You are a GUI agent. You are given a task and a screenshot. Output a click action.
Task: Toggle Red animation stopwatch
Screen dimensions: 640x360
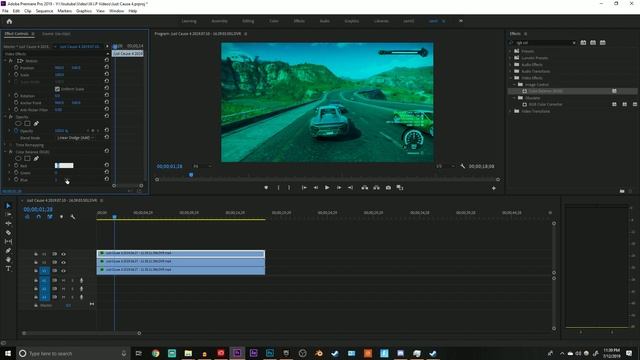[16, 165]
